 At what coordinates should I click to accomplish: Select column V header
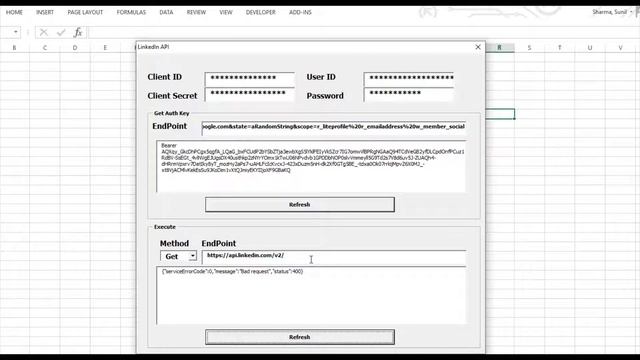(x=620, y=48)
